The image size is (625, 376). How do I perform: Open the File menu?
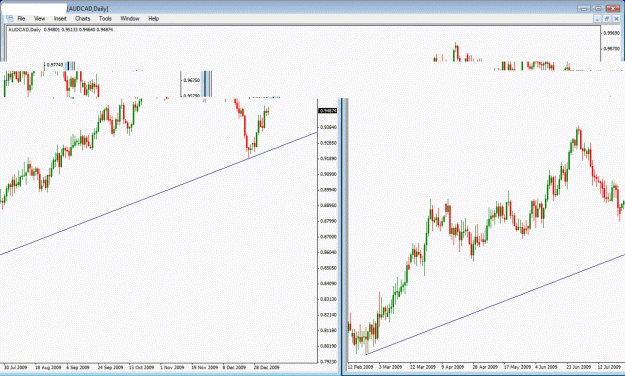[21, 18]
